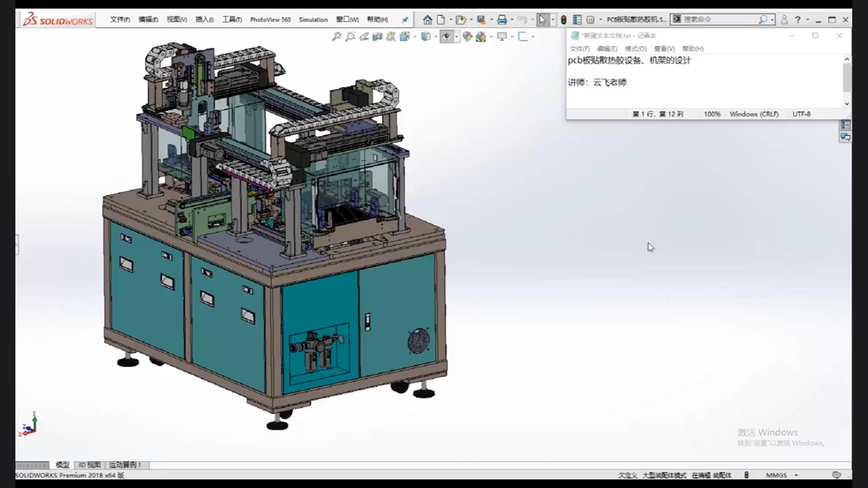The image size is (868, 488).
Task: Click the Open file icon
Action: (x=461, y=19)
